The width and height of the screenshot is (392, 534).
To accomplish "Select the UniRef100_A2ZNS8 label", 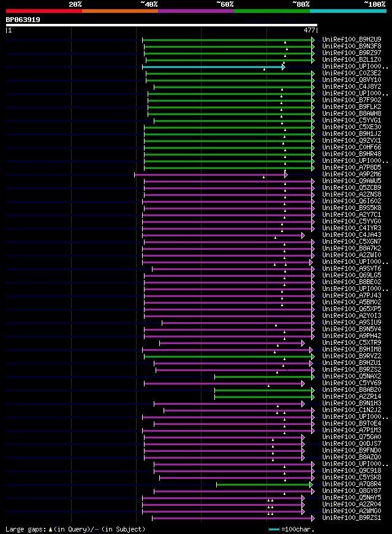I will 352,195.
